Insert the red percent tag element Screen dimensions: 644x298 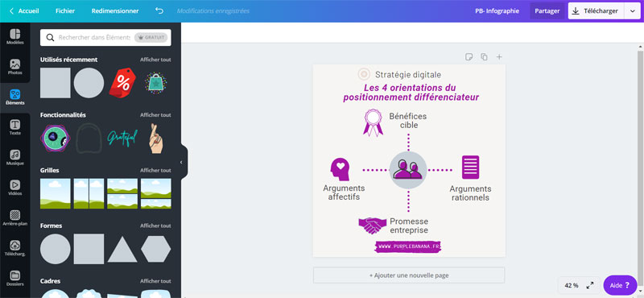(122, 83)
